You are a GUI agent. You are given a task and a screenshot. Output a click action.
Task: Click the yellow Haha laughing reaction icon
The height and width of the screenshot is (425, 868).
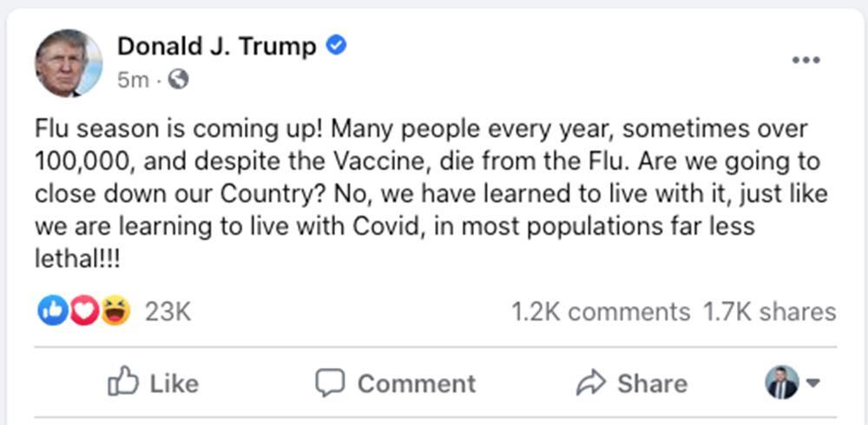(x=115, y=311)
